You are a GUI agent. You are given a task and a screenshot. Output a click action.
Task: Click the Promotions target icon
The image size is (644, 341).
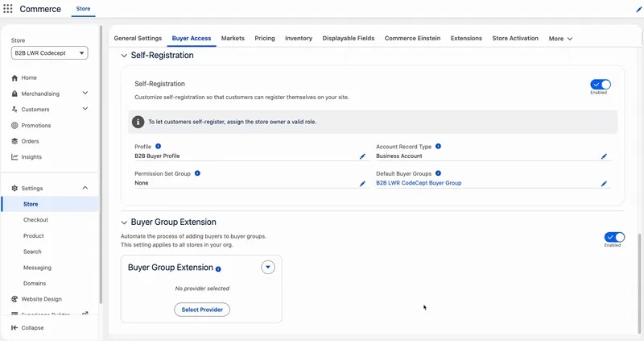tap(14, 126)
